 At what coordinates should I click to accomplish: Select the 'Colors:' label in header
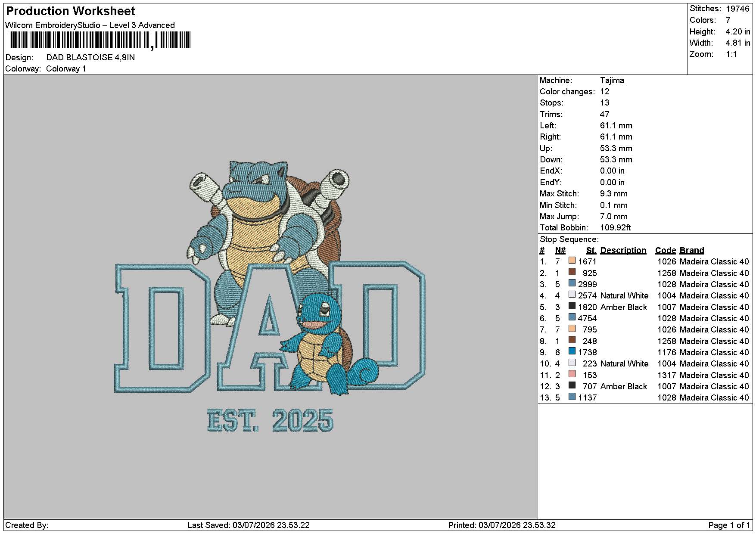click(703, 20)
